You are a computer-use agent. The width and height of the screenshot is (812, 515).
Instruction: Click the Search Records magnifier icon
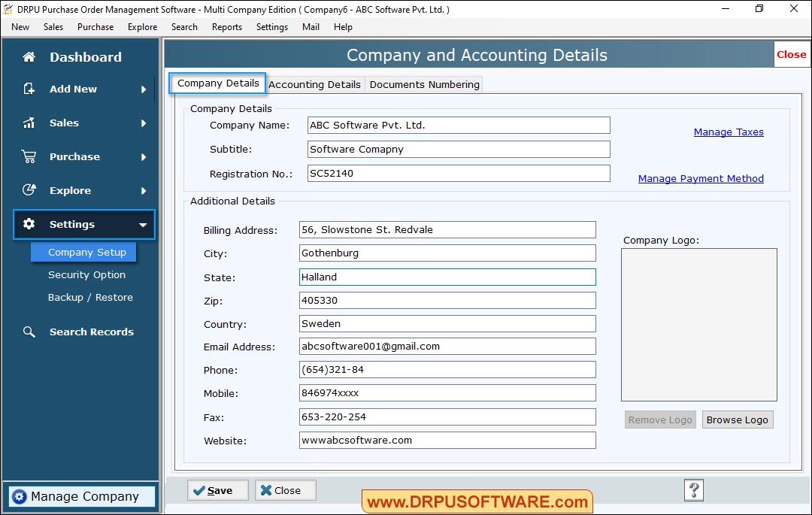coord(29,332)
